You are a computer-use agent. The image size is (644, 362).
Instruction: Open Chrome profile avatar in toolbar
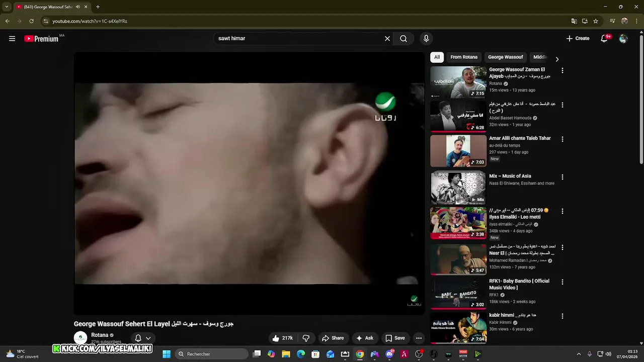coord(624,21)
